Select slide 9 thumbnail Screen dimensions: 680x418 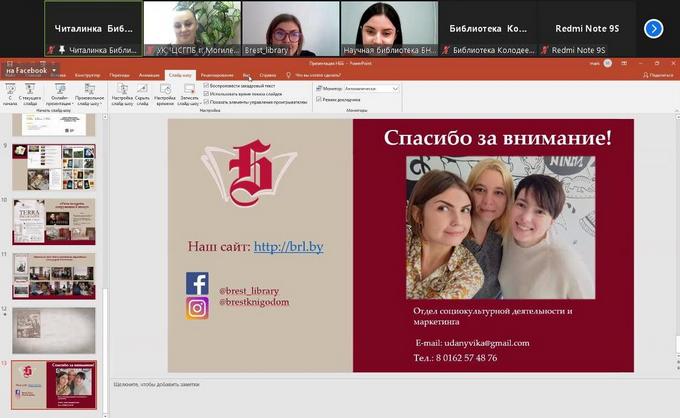[54, 167]
